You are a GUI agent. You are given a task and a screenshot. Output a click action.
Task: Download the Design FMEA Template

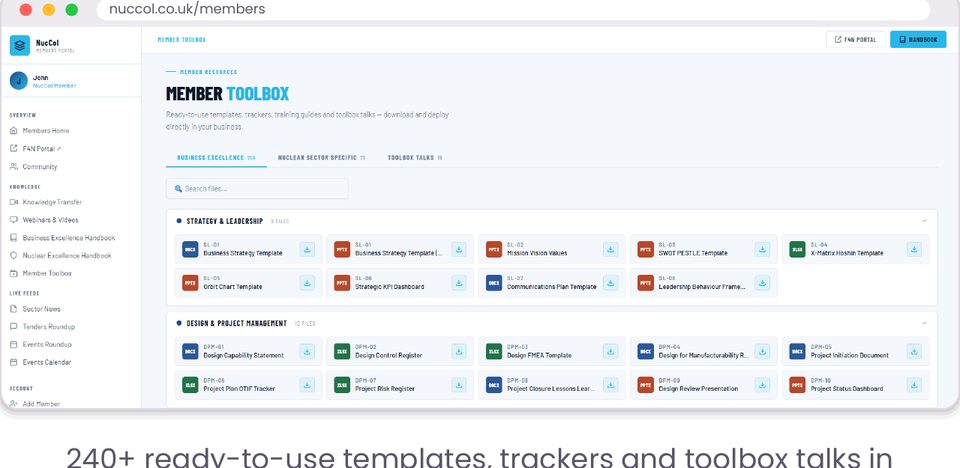click(x=610, y=352)
